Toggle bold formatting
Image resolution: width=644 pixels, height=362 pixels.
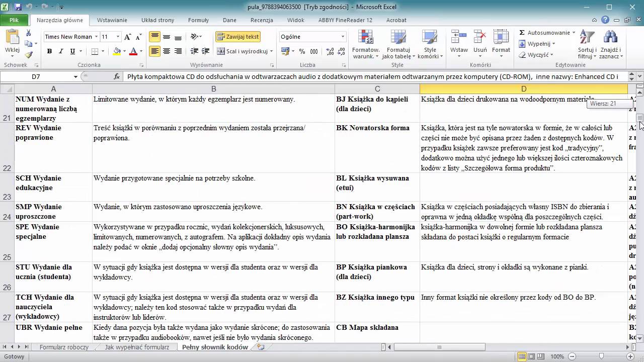tap(49, 51)
